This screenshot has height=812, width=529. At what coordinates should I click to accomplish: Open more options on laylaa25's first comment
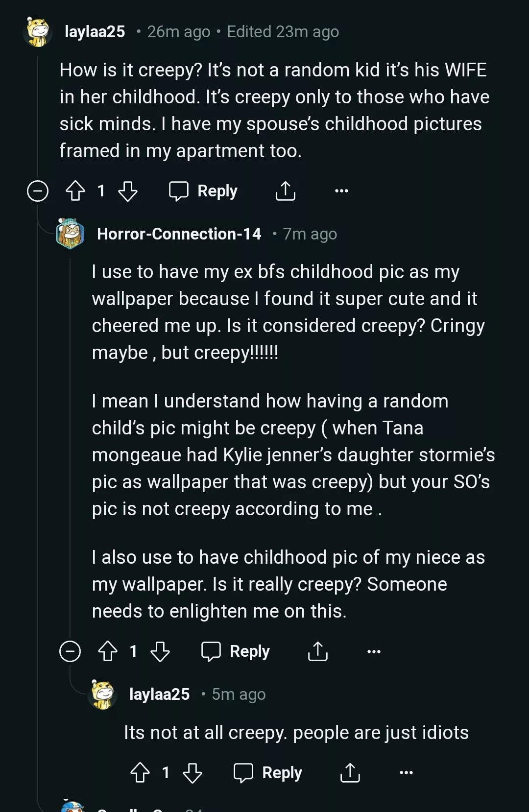coord(341,191)
